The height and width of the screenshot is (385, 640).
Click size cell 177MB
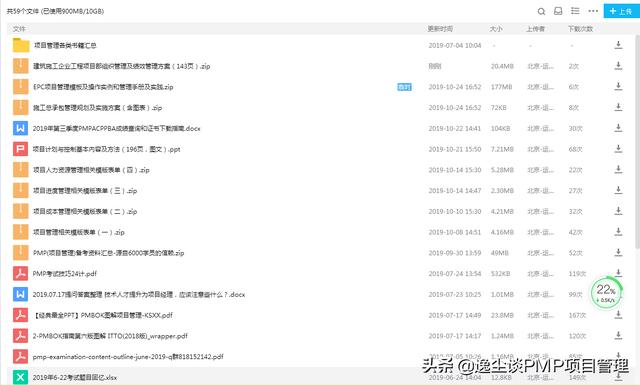501,87
